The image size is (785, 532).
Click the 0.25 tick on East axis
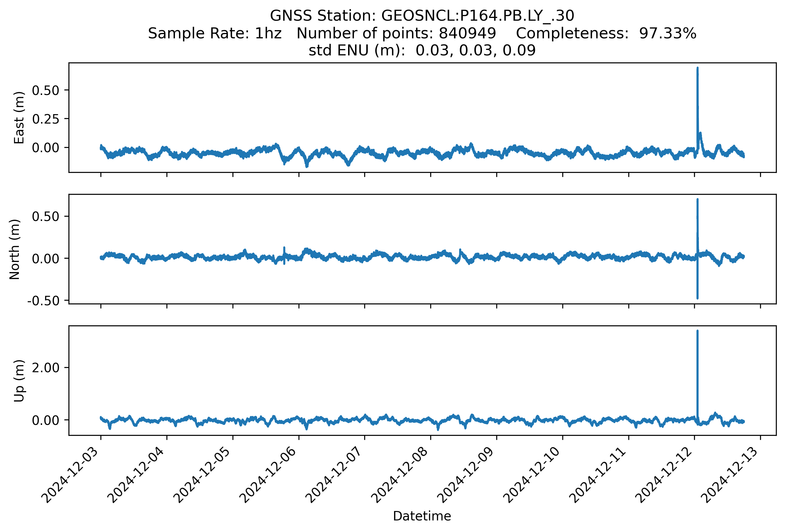(x=46, y=119)
